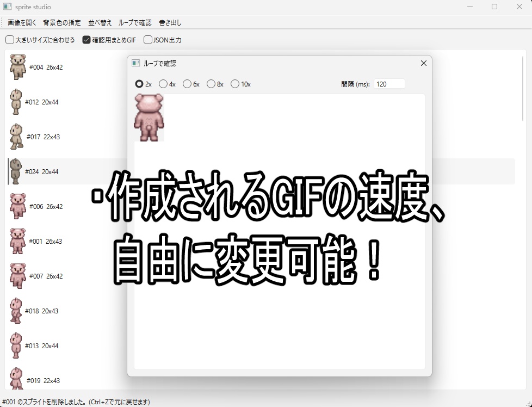This screenshot has width=532, height=407.
Task: Click the animated bear preview in dialog
Action: pyautogui.click(x=149, y=117)
